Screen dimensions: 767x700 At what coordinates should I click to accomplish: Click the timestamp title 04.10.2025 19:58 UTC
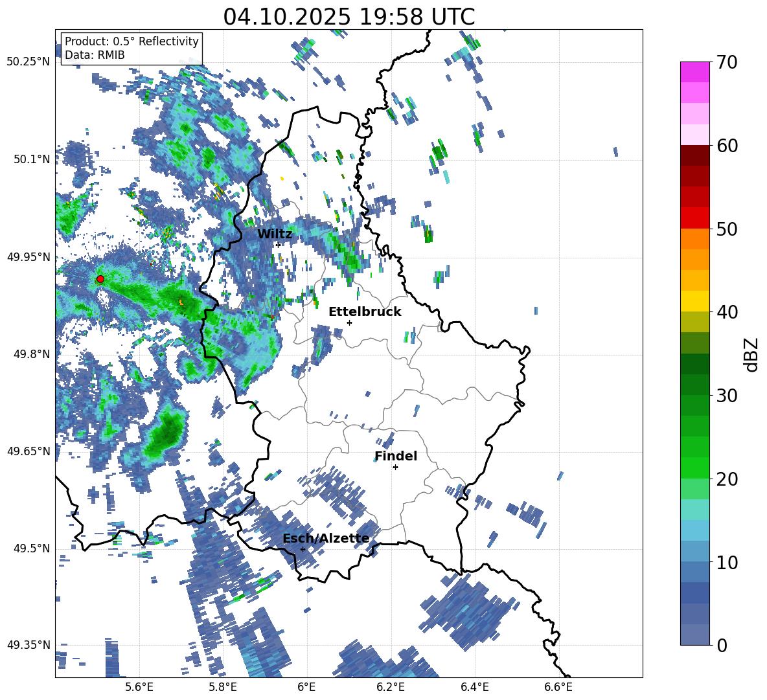(x=349, y=17)
